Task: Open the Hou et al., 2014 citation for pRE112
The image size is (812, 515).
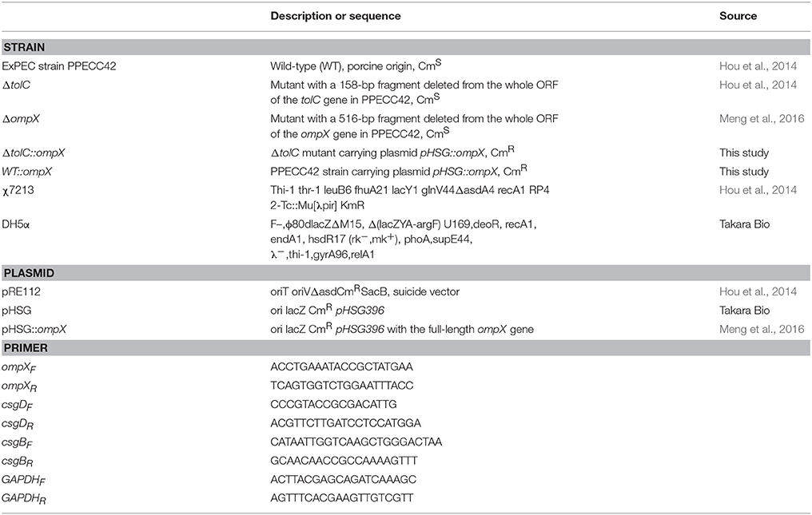Action: click(758, 292)
